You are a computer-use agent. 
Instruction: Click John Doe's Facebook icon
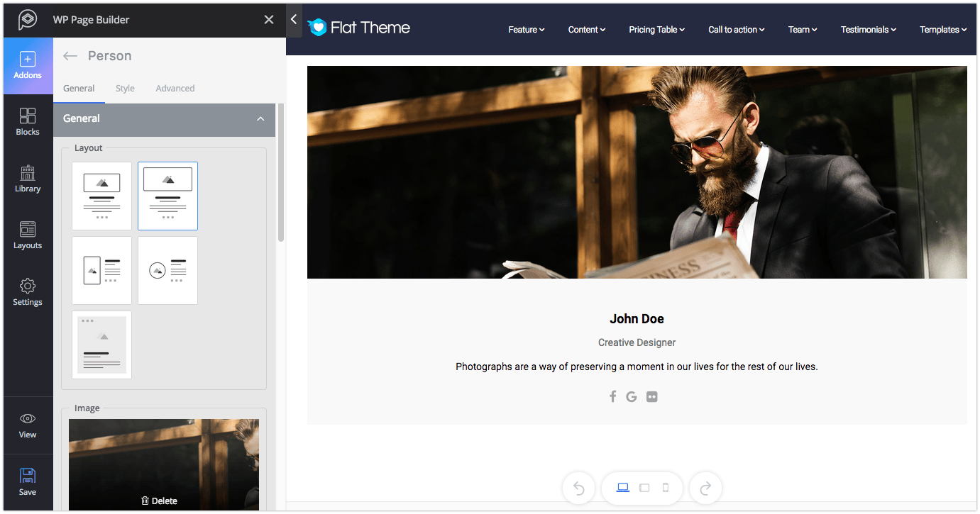coord(612,396)
